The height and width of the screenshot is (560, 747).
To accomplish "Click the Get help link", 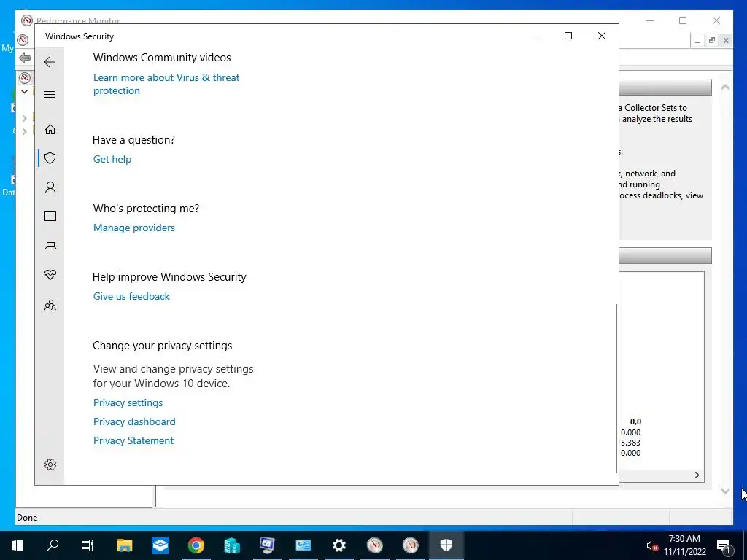I will pos(112,159).
